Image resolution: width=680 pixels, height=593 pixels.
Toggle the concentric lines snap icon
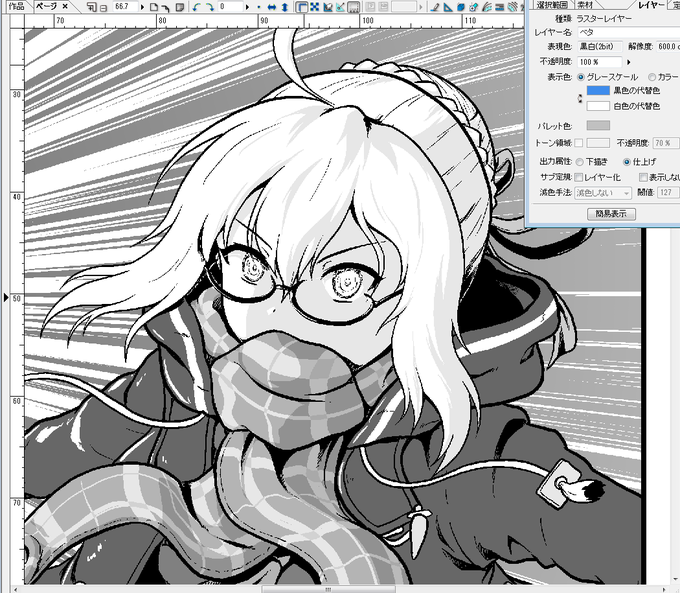tap(512, 7)
